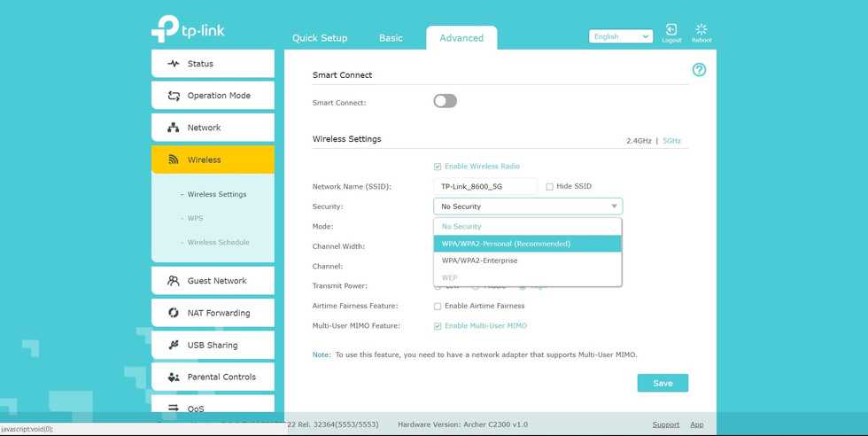The image size is (868, 436).
Task: Open the English language dropdown
Action: pos(620,36)
